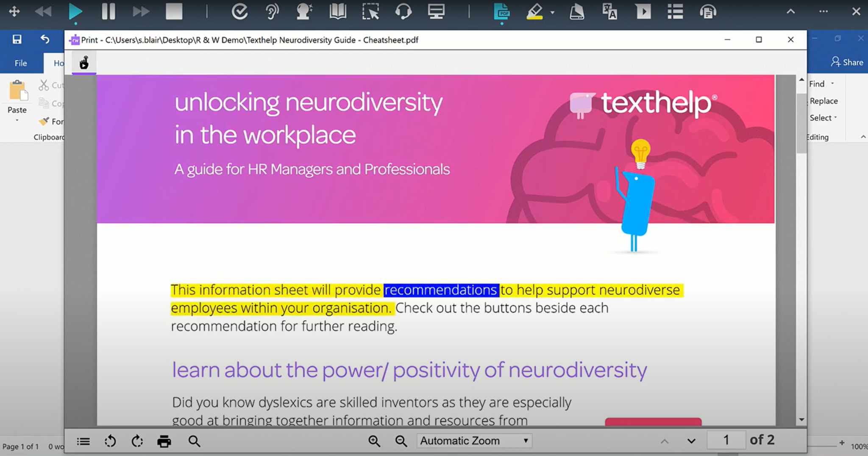Click the Stop reading square button
The image size is (868, 456).
click(174, 11)
